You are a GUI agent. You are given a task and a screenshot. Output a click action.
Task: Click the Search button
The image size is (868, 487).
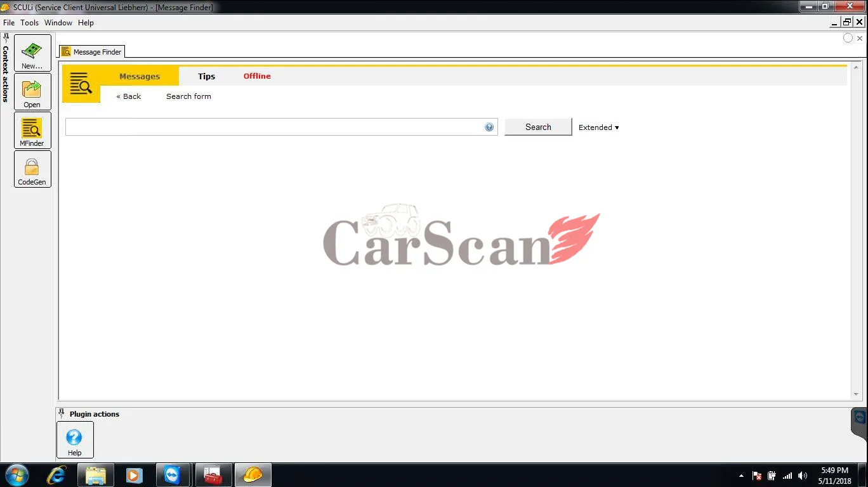point(538,127)
